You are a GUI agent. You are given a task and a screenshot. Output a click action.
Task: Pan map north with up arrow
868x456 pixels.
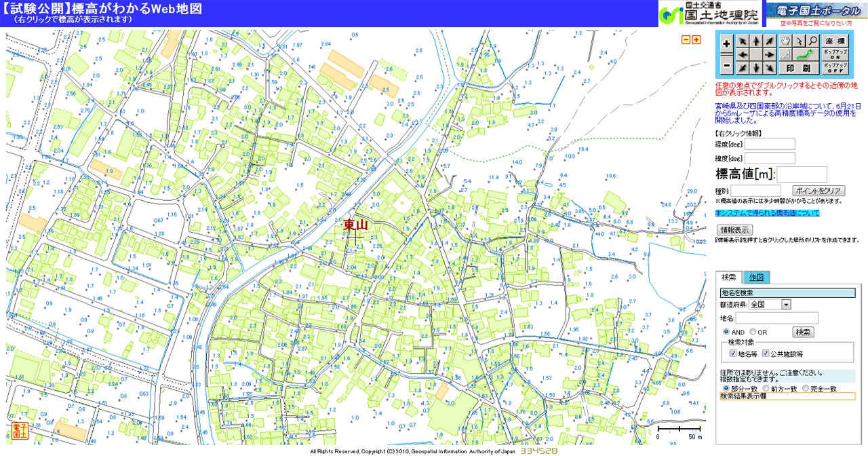coord(756,41)
